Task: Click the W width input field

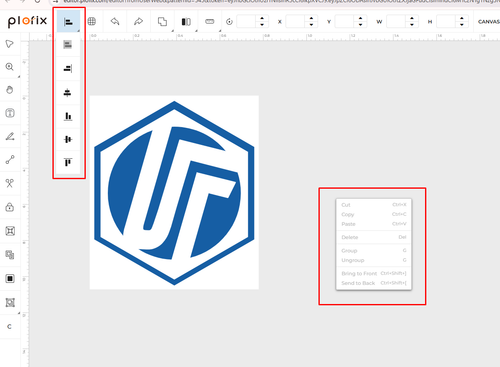Action: tap(396, 22)
